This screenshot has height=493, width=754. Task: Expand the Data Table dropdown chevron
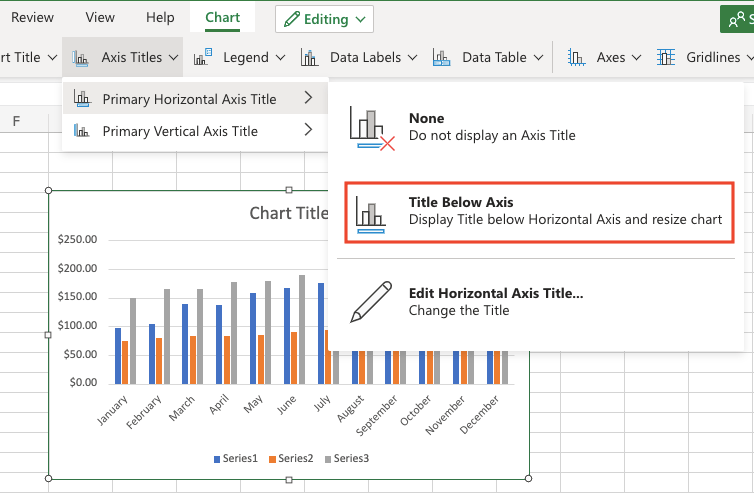[x=539, y=58]
